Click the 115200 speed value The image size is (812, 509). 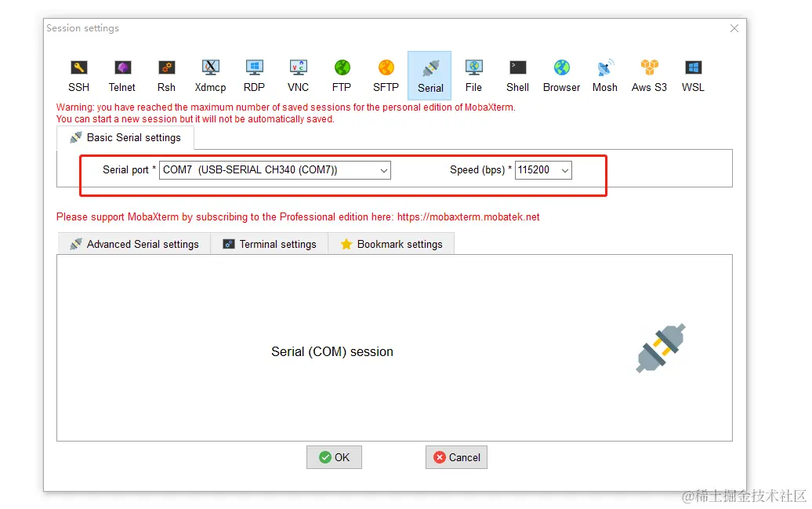click(x=534, y=170)
